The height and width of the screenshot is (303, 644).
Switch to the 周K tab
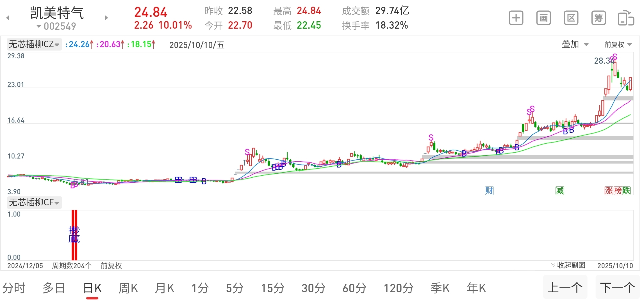128,288
